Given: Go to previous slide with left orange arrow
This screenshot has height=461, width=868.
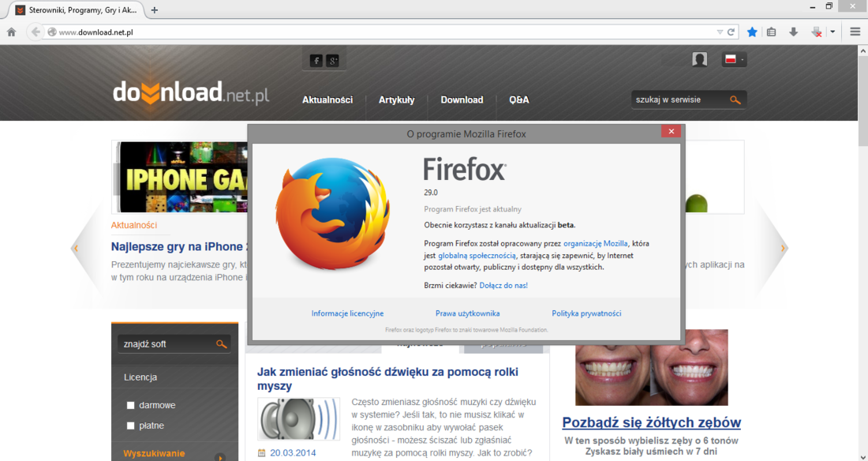Looking at the screenshot, I should (x=76, y=248).
